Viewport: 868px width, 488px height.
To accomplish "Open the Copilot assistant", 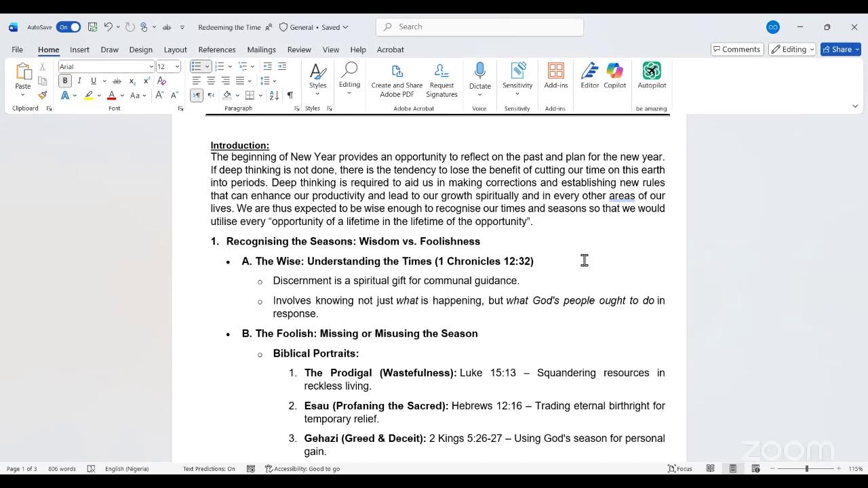I will pos(615,76).
